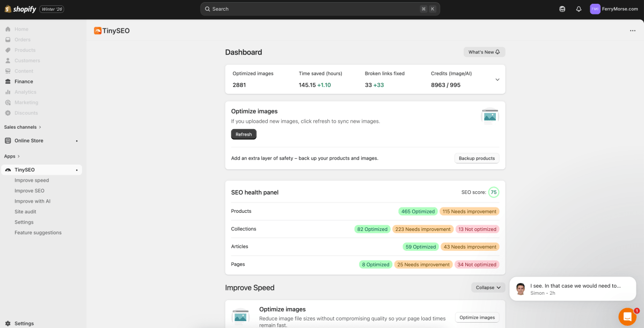
Task: Open TinySEO Settings submenu item
Action: pos(24,222)
